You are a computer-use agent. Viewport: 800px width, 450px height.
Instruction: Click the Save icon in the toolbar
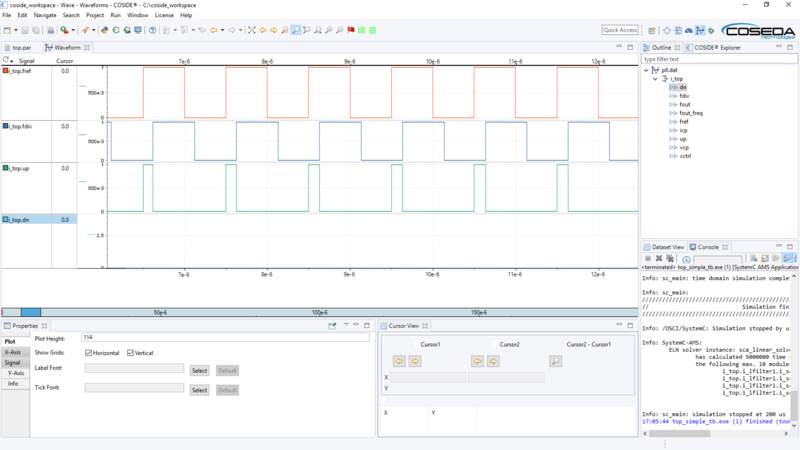pyautogui.click(x=24, y=30)
